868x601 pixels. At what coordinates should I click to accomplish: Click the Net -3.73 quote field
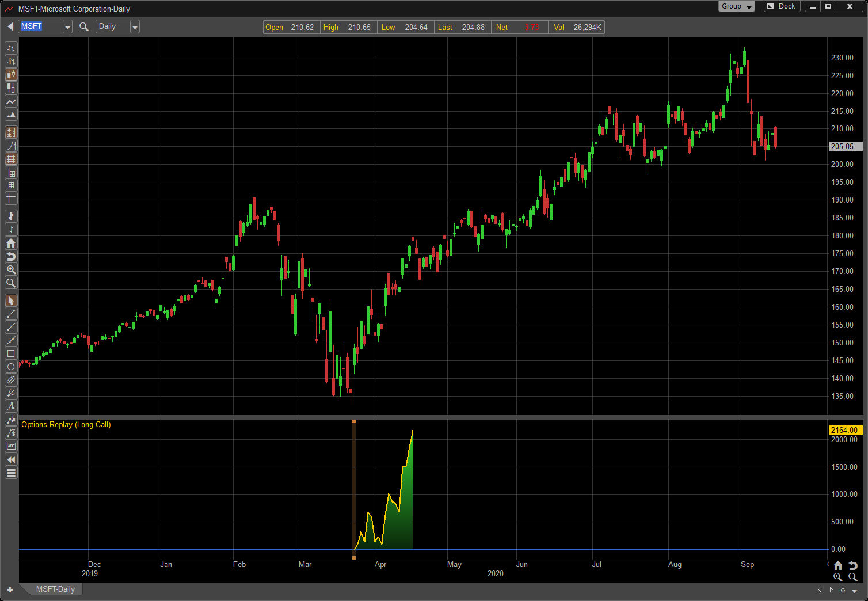pyautogui.click(x=520, y=27)
